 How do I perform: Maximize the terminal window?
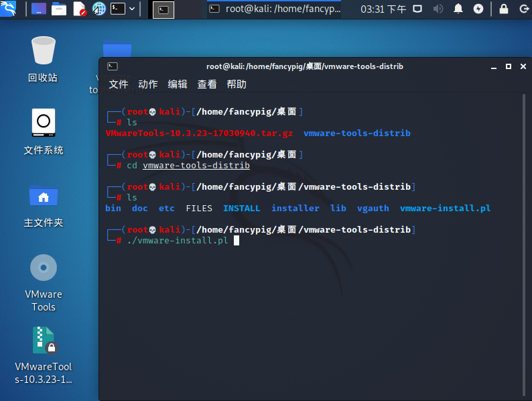pos(509,66)
